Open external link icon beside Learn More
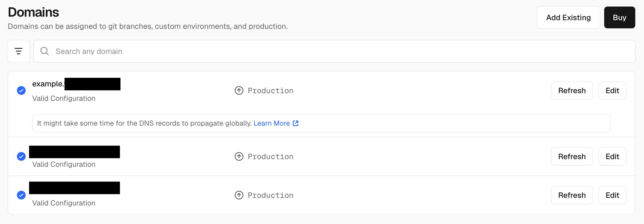This screenshot has height=224, width=644. pyautogui.click(x=296, y=123)
